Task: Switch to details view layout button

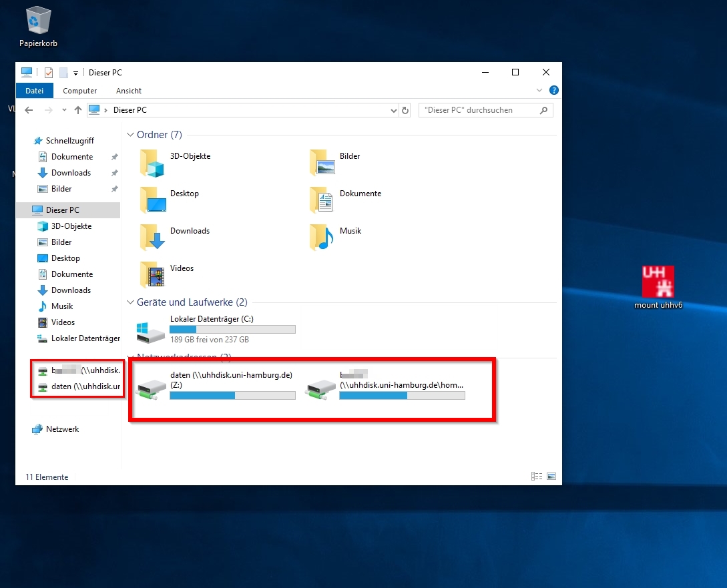Action: 536,477
